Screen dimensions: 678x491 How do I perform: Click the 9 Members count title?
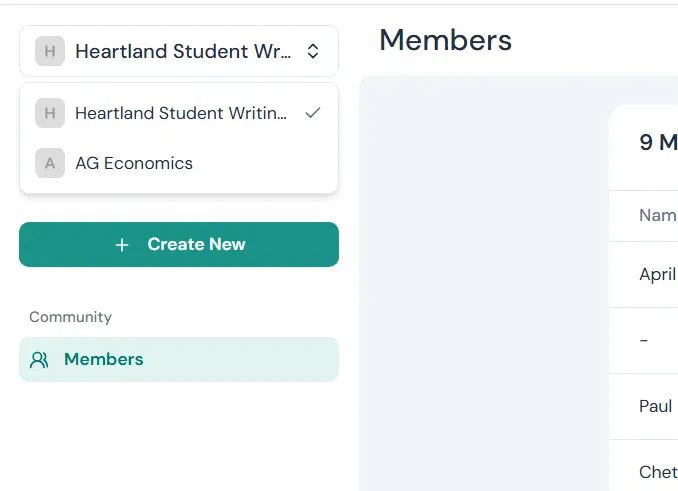658,143
